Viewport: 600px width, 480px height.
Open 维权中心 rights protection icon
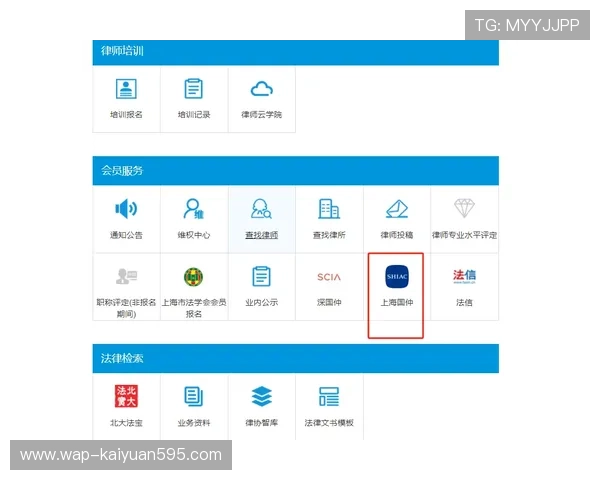click(x=194, y=209)
